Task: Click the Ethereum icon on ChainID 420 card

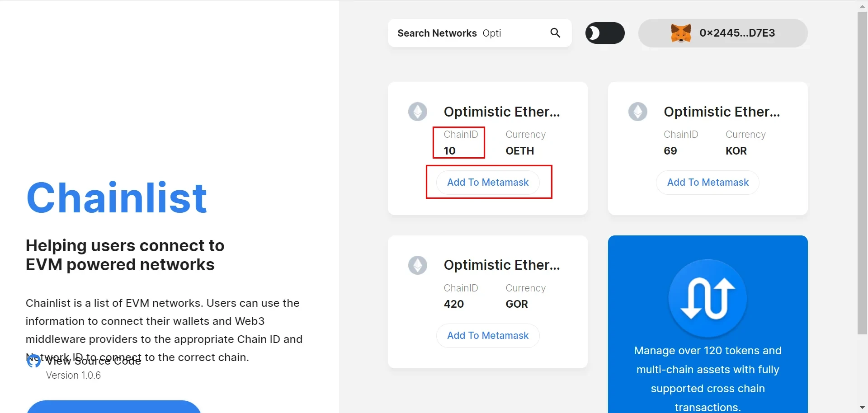Action: click(418, 265)
